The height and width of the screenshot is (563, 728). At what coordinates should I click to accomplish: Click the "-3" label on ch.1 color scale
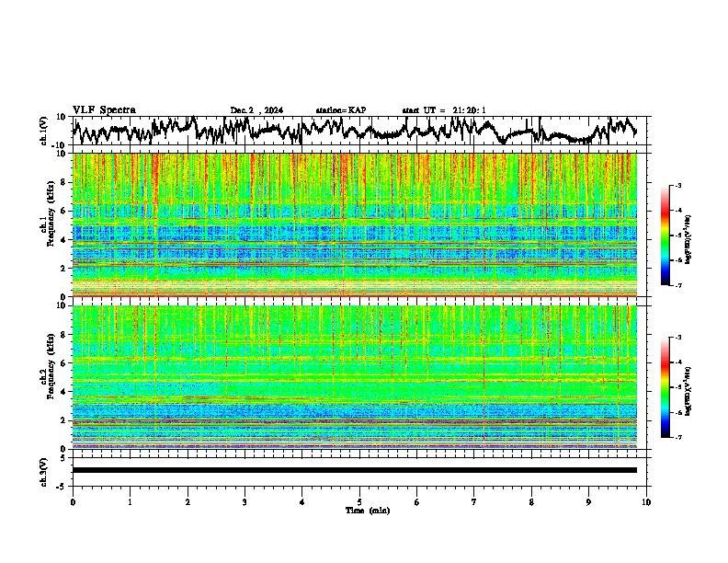(x=677, y=186)
